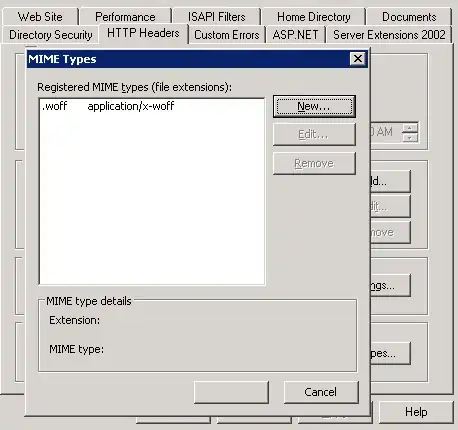The width and height of the screenshot is (458, 430).
Task: Cancel the MIME Types dialog
Action: 321,392
